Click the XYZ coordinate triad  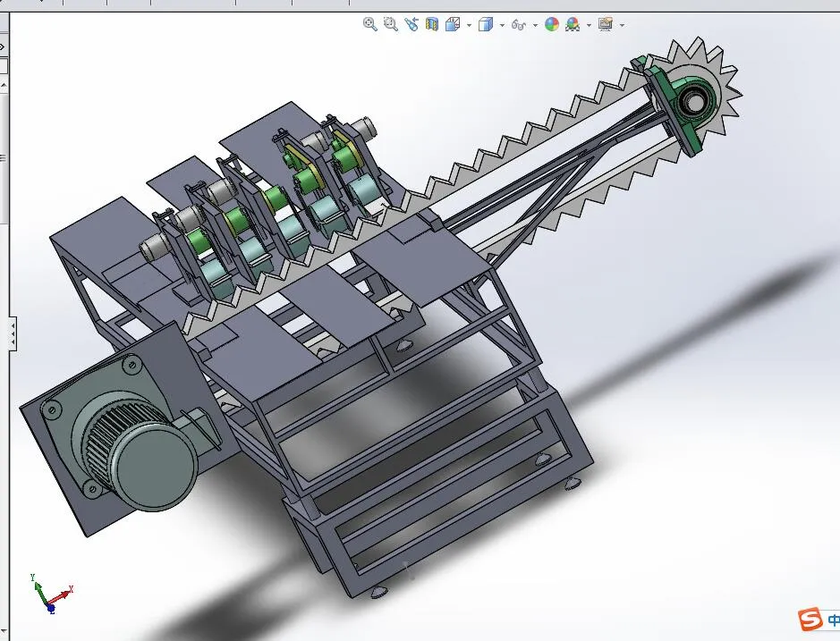50,594
